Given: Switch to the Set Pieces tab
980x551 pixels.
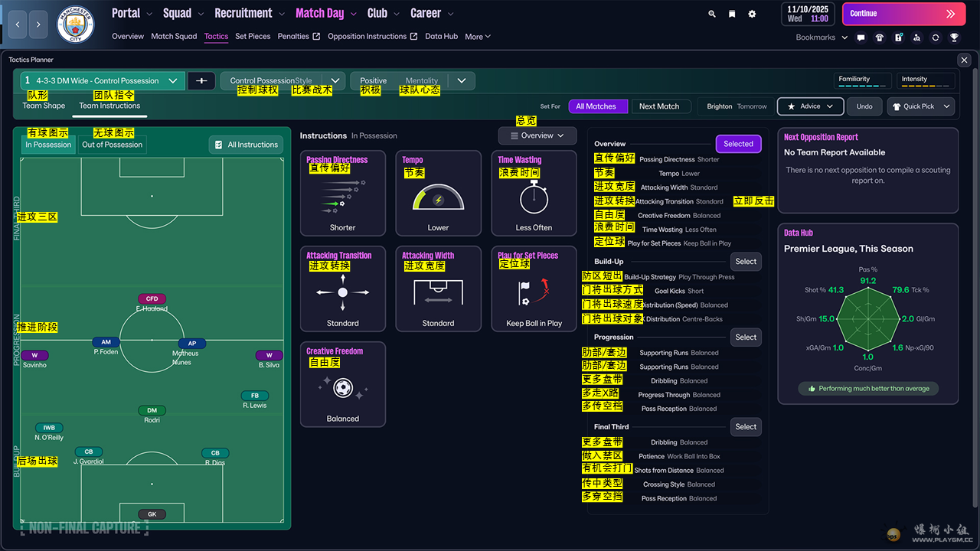Looking at the screenshot, I should (253, 36).
